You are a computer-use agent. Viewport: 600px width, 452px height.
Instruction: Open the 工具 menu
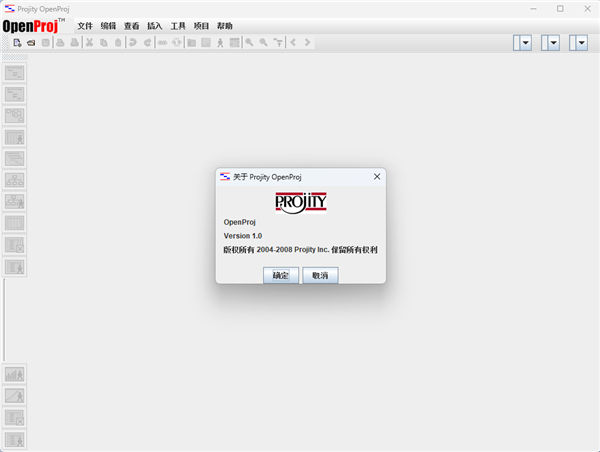pyautogui.click(x=178, y=26)
